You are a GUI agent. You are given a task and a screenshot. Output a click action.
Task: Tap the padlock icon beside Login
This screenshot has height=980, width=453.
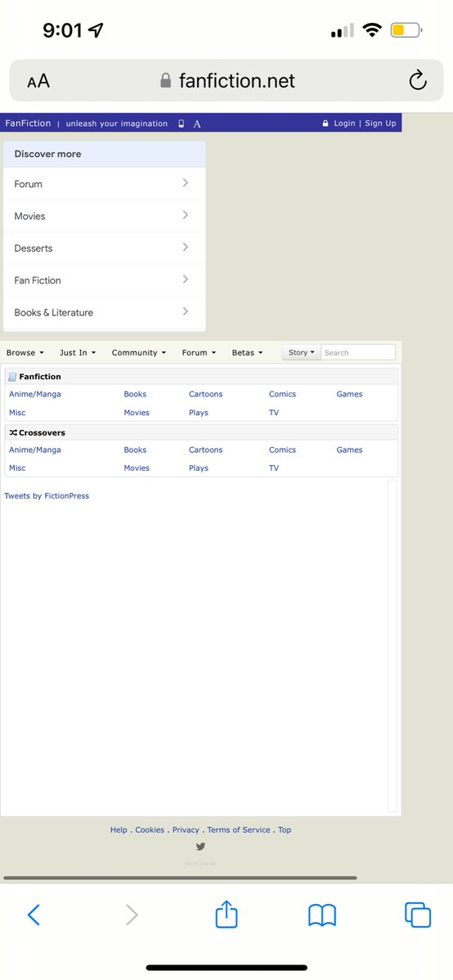[x=325, y=123]
